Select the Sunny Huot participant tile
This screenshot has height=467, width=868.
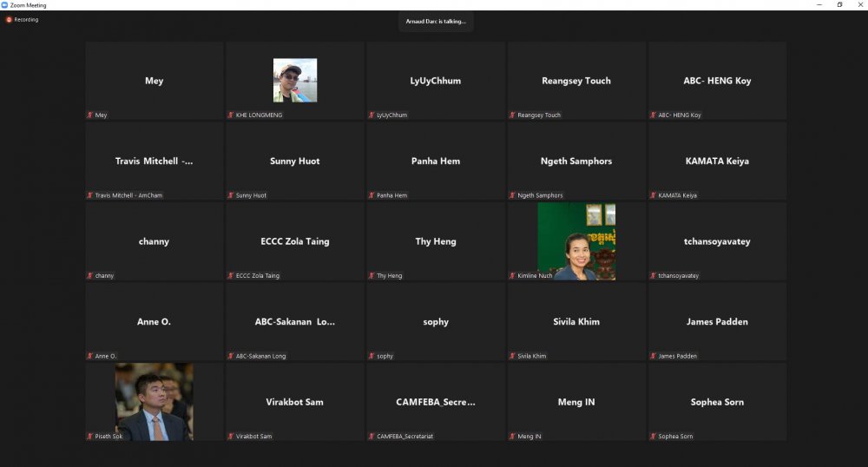[295, 161]
